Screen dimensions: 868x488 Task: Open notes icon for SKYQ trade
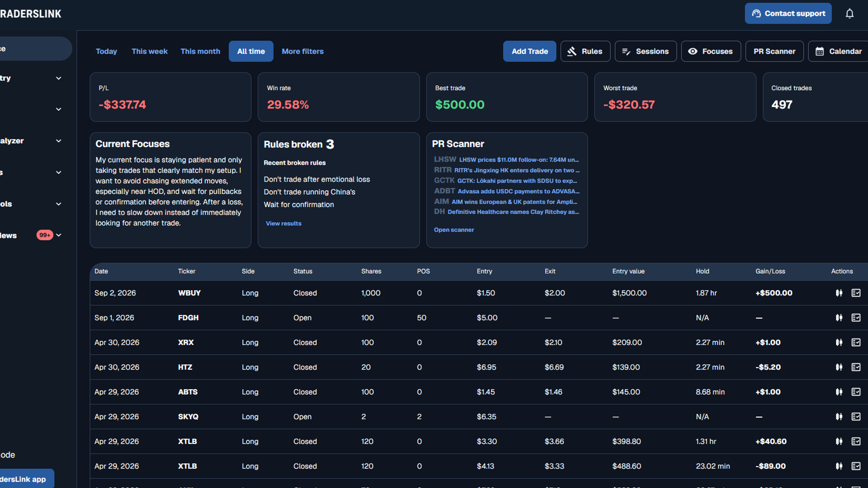click(856, 416)
